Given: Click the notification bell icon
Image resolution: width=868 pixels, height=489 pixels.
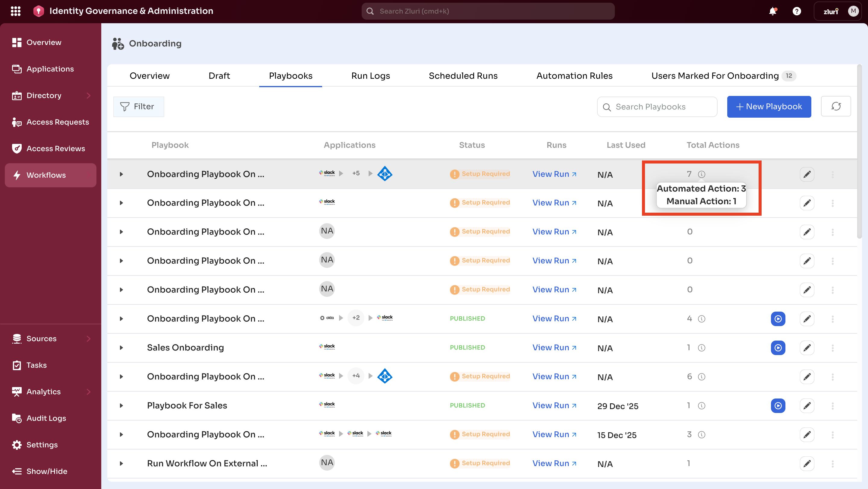Looking at the screenshot, I should (x=772, y=11).
